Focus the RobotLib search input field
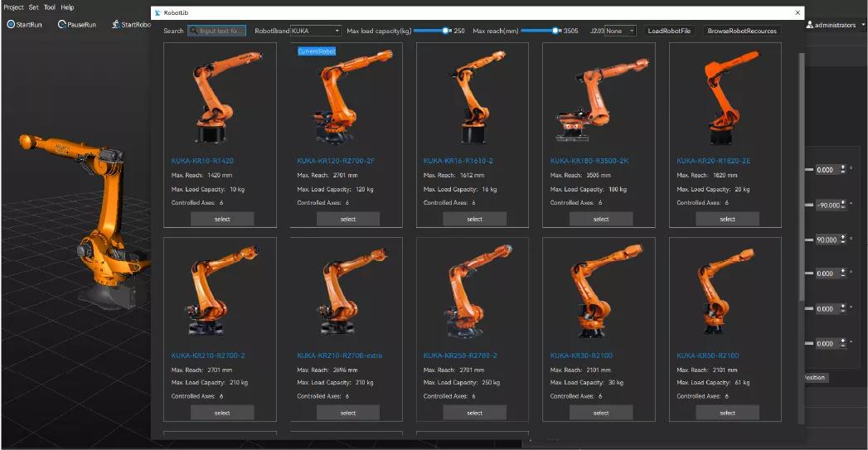The image size is (868, 450). point(217,31)
